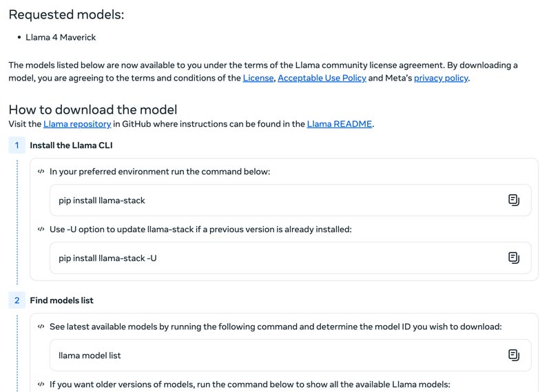
Task: Copy the "pip install llama-stack" command
Action: pos(514,200)
